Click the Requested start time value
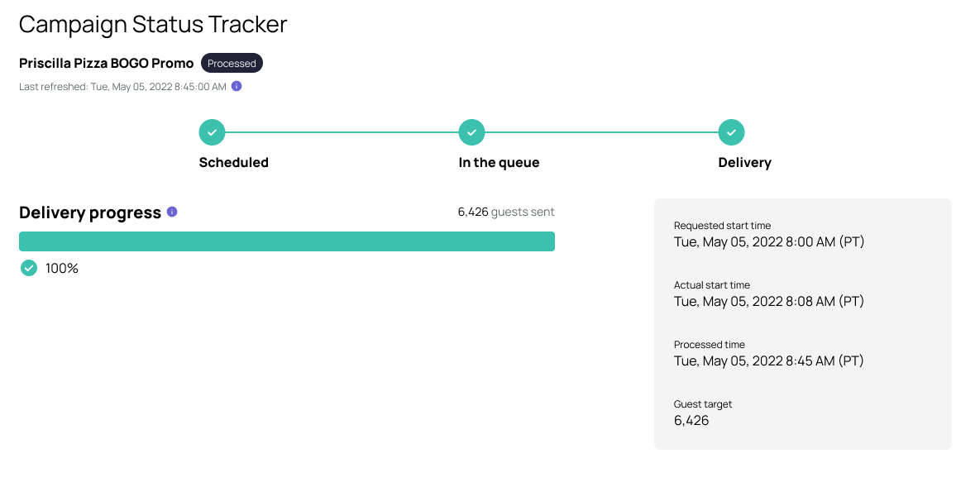 pos(769,242)
